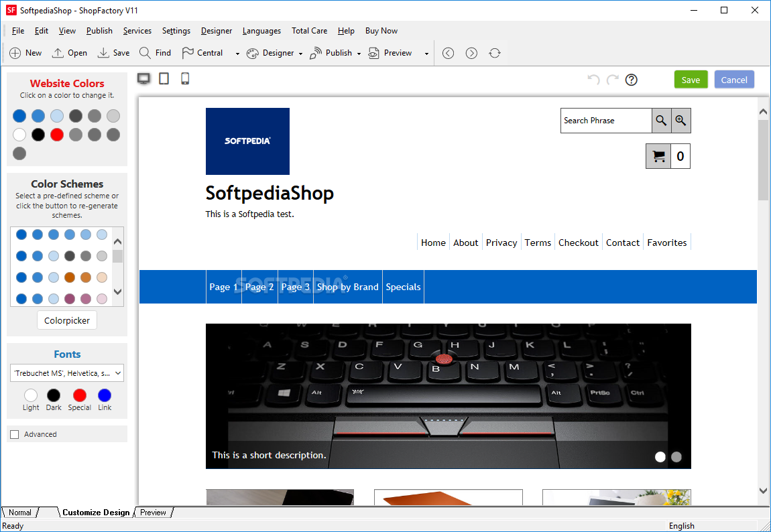Click the Home navigation link
This screenshot has height=532, width=771.
click(433, 243)
